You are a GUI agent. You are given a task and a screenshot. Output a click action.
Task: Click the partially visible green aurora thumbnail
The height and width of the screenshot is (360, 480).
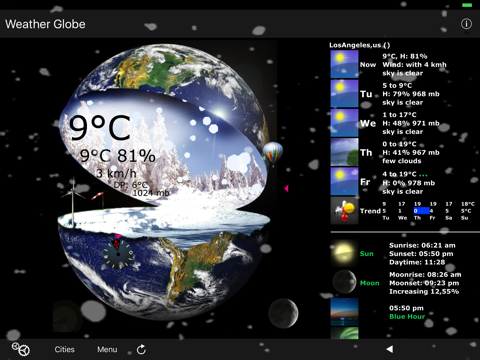click(344, 333)
